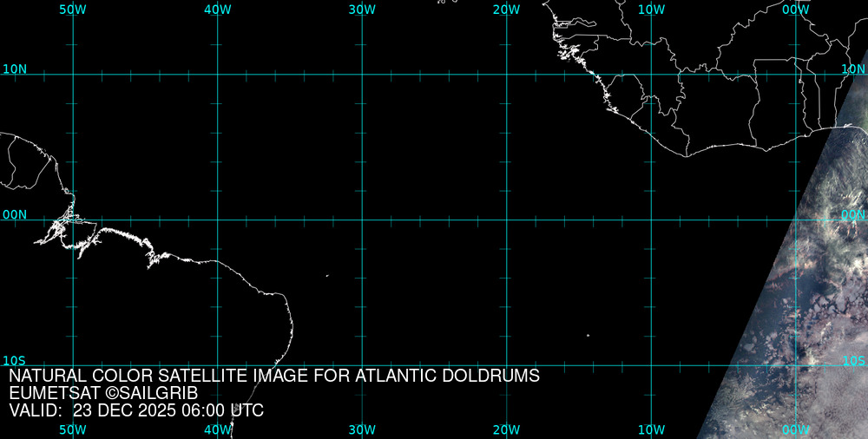Viewport: 868px width, 439px height.
Task: Click the top 00W longitude label
Action: pyautogui.click(x=795, y=10)
